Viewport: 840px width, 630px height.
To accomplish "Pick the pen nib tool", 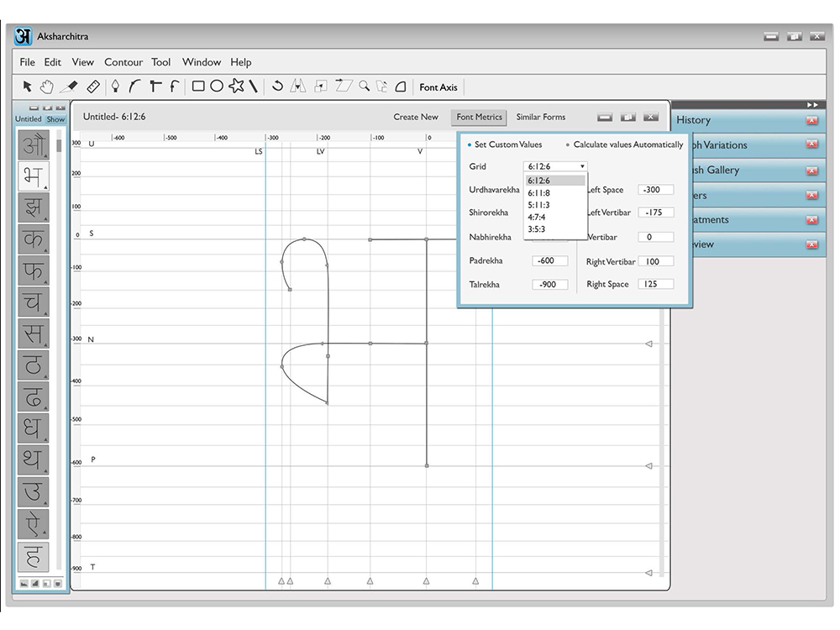I will (115, 87).
